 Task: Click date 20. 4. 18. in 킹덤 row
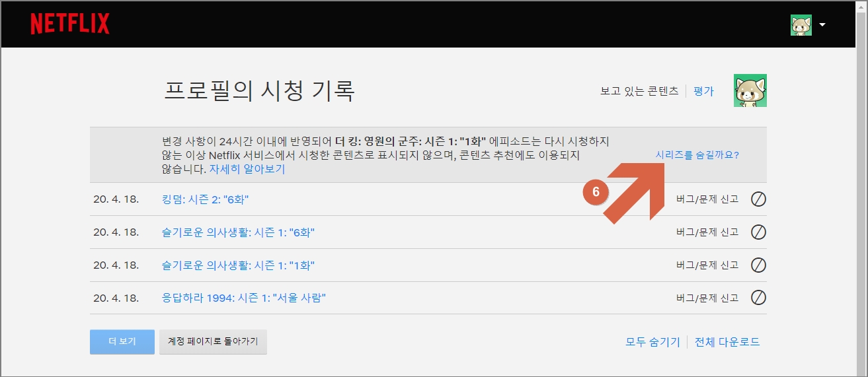116,199
